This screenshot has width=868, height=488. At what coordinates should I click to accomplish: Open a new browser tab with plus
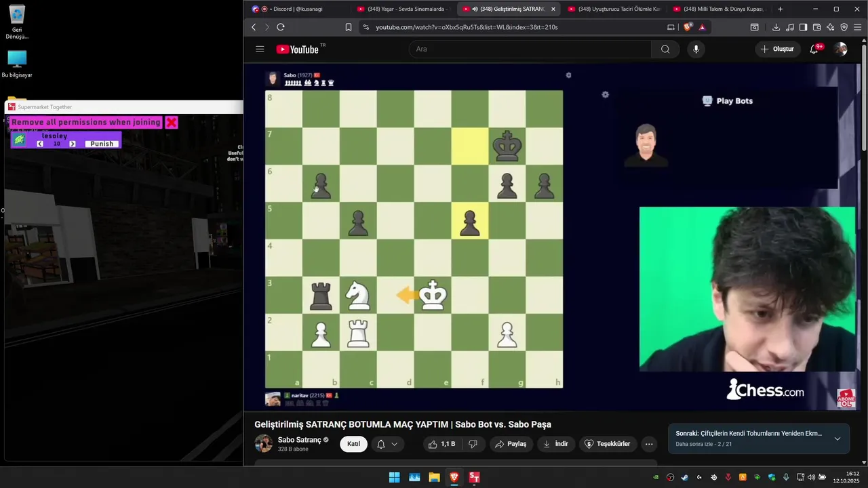point(781,9)
